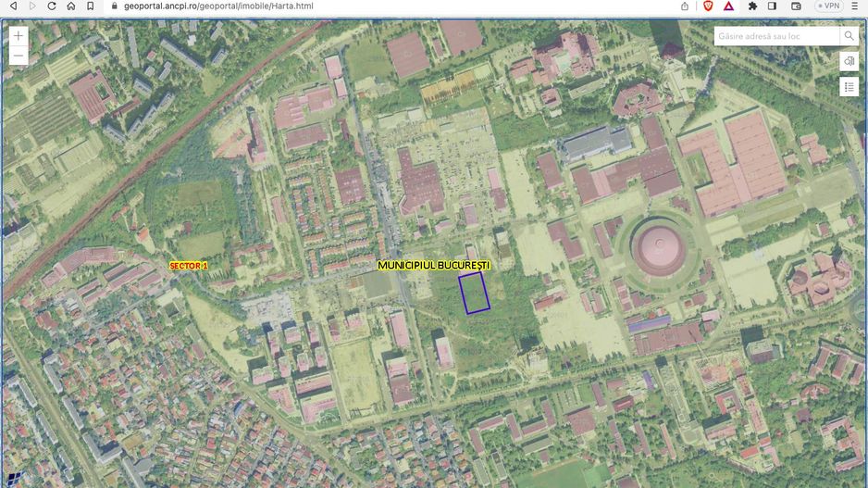Click the Brave Shields lion icon

pos(708,6)
